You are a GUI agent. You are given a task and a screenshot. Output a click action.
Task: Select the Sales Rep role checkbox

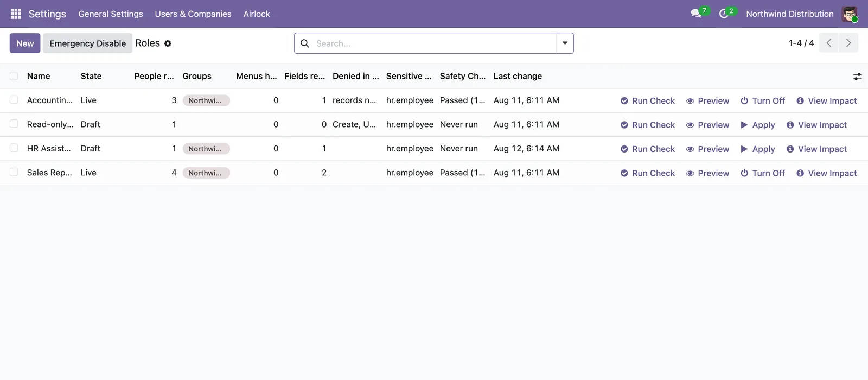14,172
